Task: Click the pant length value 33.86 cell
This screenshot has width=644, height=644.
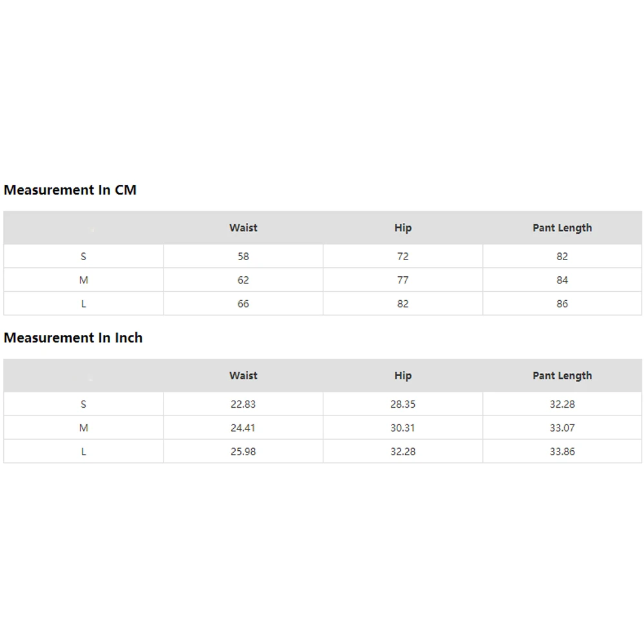Action: click(562, 451)
